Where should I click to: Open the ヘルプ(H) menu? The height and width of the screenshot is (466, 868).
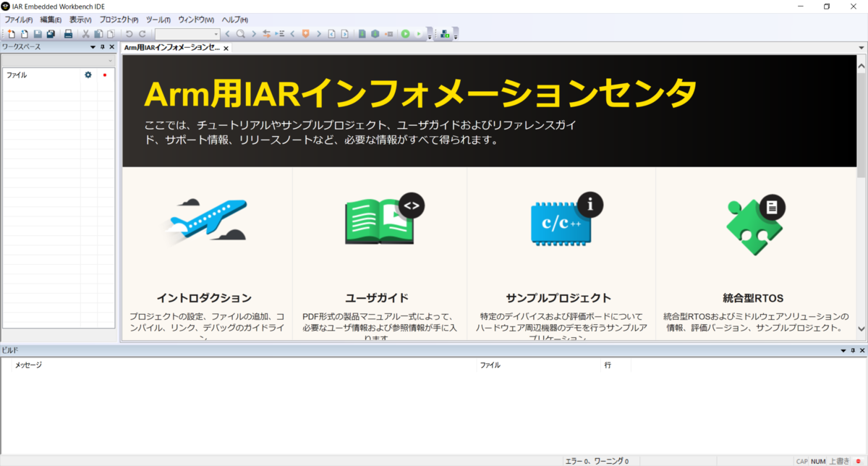point(234,20)
